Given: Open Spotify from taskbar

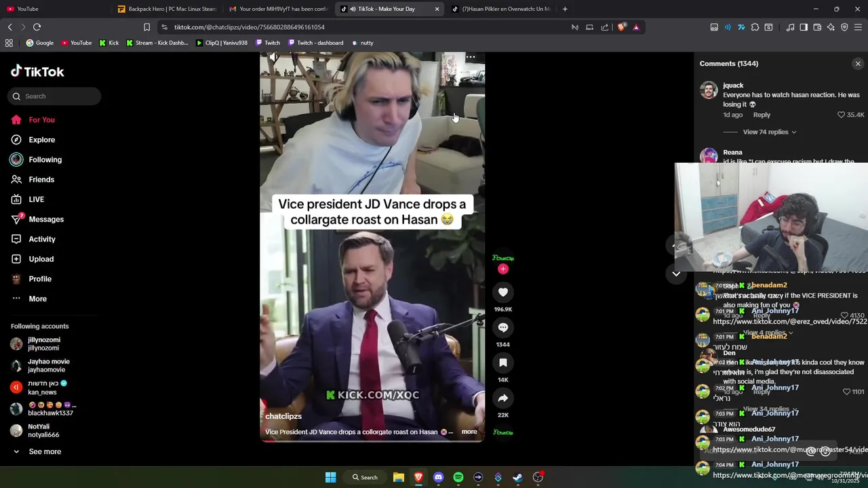Looking at the screenshot, I should click(458, 477).
